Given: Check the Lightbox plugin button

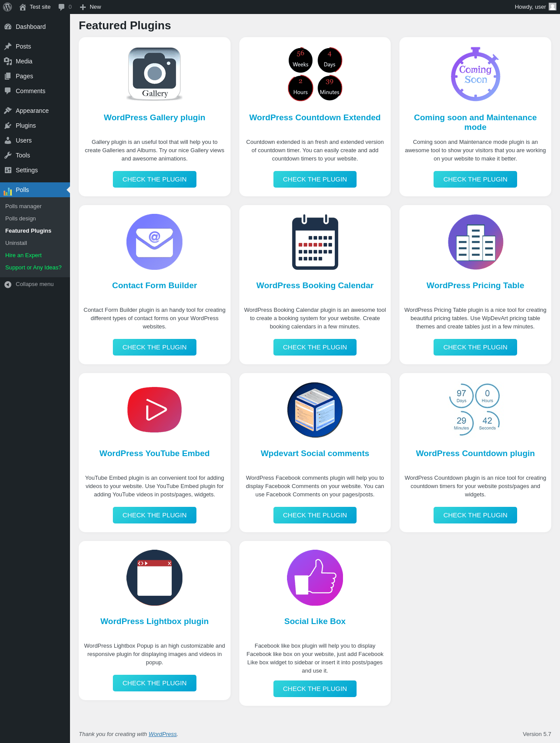Looking at the screenshot, I should [154, 683].
